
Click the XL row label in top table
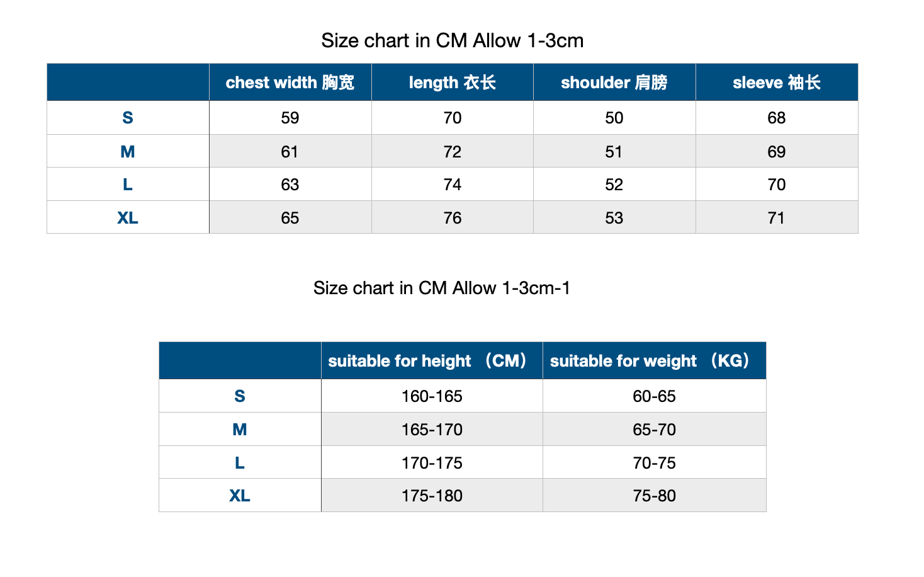[128, 218]
